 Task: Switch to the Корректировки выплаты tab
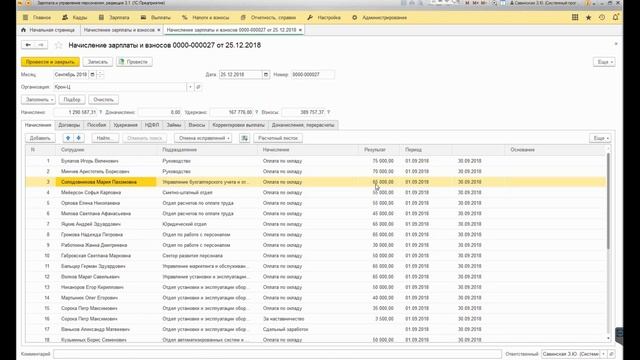(238, 125)
